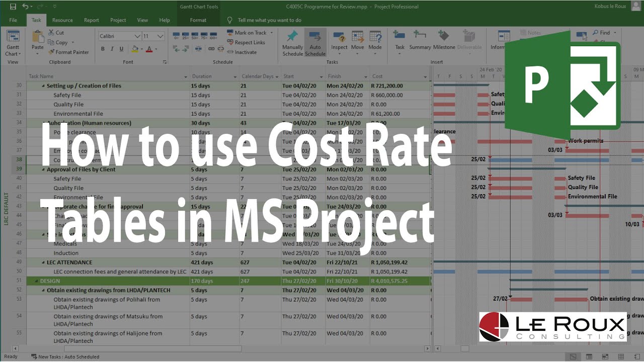
Task: Open the font name Calibri dropdown
Action: (x=137, y=36)
